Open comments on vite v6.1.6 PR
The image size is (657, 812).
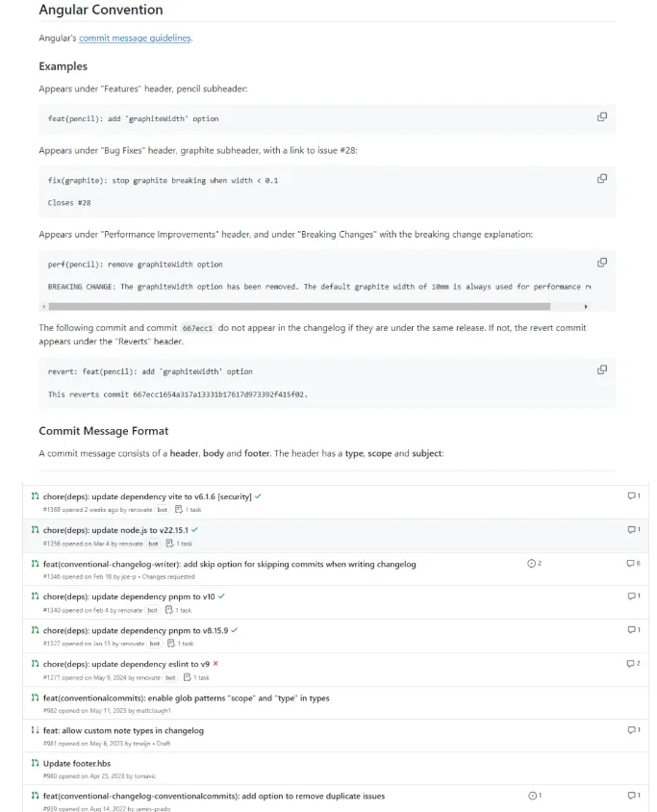click(x=634, y=496)
